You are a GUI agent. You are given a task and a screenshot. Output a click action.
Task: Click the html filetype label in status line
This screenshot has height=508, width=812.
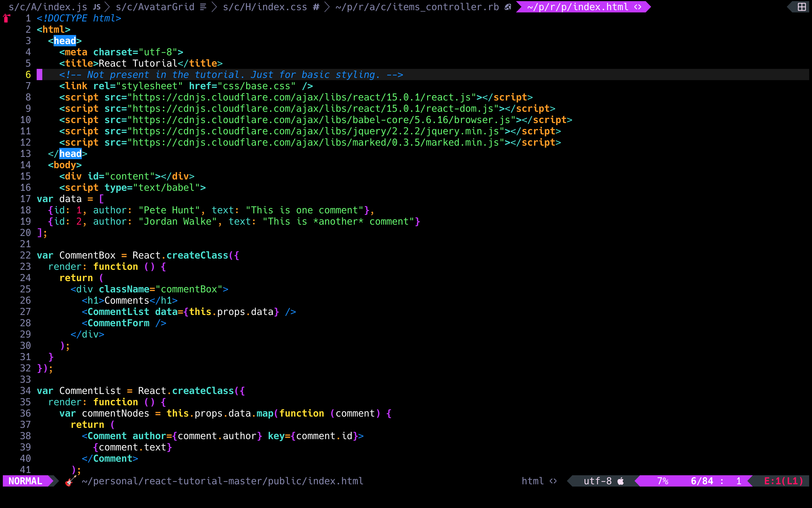533,481
